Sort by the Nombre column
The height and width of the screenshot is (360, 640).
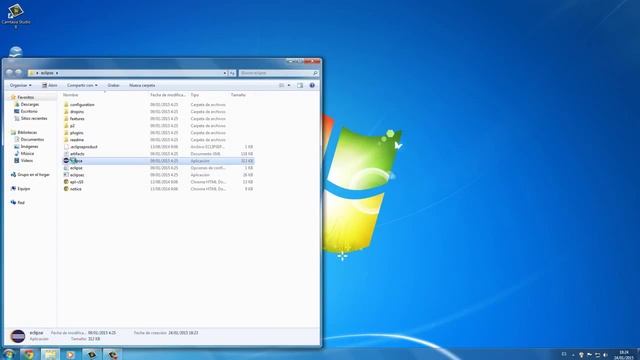[71, 95]
